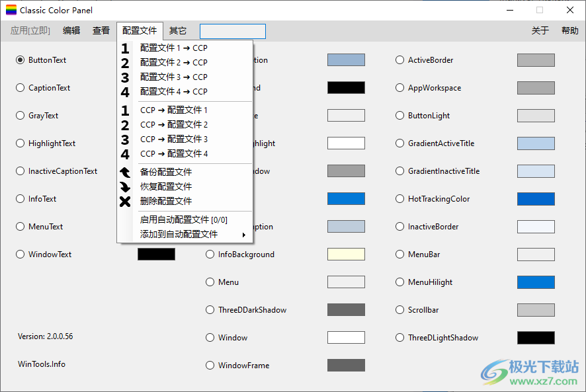This screenshot has width=586, height=392.
Task: Click the number 4 icon beside CCP → 配置文件 4
Action: pyautogui.click(x=125, y=154)
